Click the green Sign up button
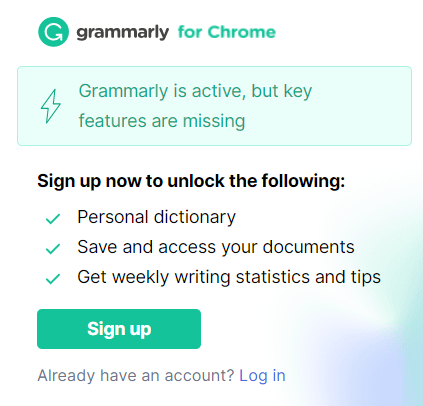 (x=119, y=329)
